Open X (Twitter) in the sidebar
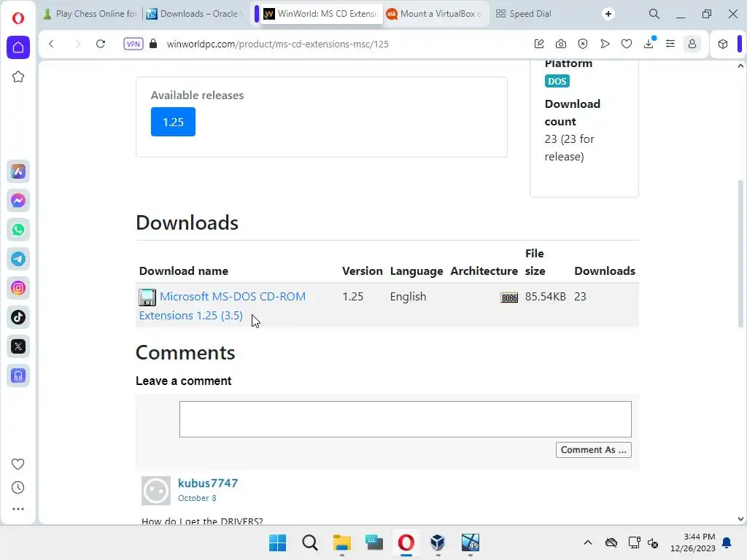 [x=18, y=346]
